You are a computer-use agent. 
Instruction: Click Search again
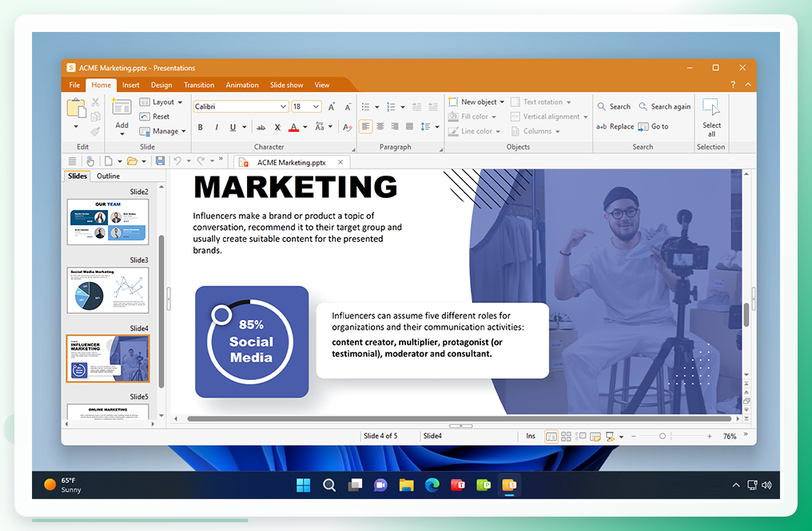[664, 107]
